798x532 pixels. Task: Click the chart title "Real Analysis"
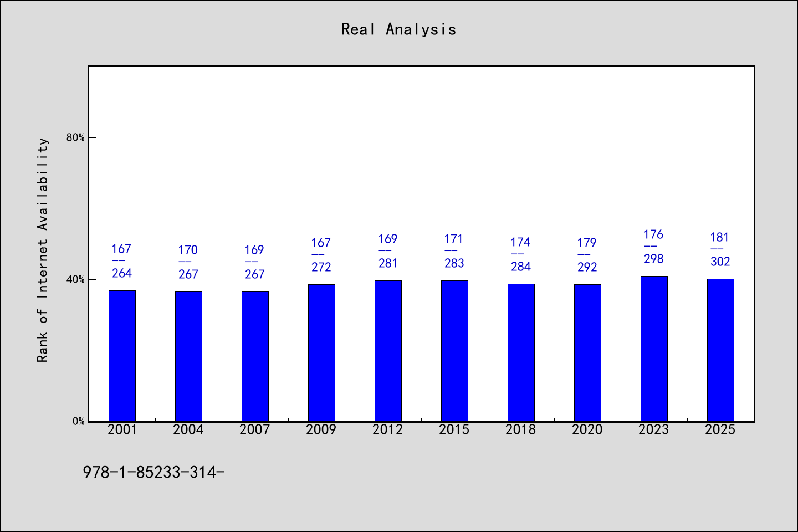click(x=398, y=29)
